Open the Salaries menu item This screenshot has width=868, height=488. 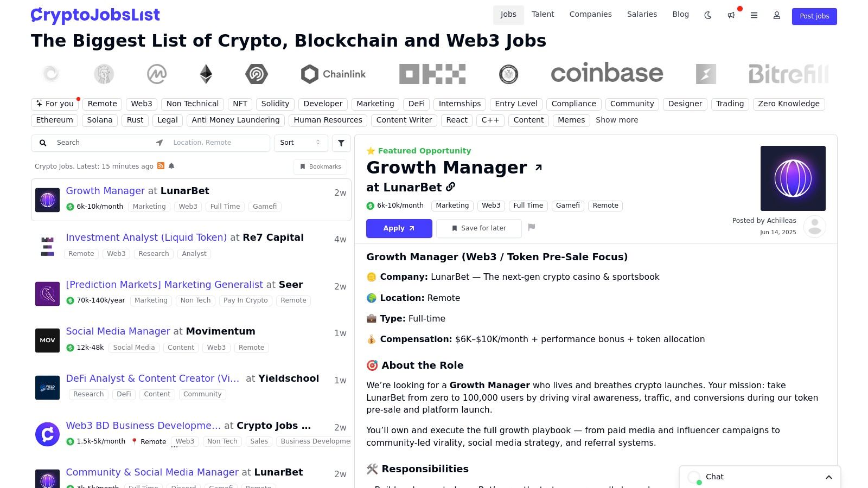pyautogui.click(x=642, y=14)
